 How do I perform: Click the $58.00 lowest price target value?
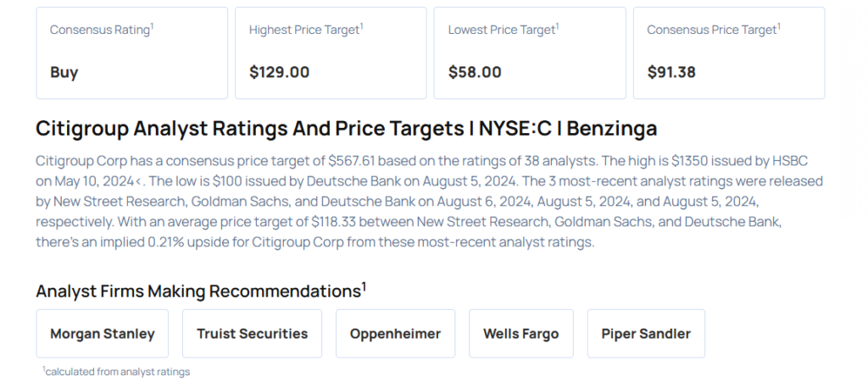click(475, 72)
